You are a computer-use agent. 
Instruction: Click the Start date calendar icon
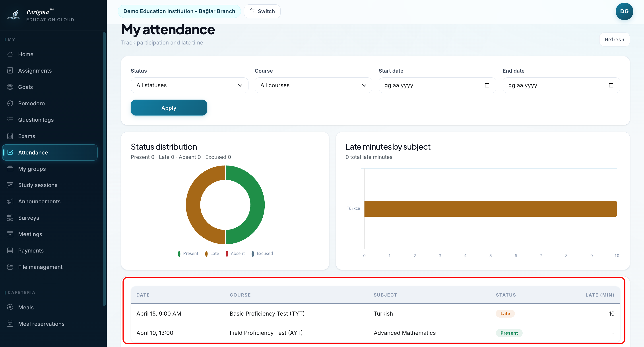tap(487, 85)
